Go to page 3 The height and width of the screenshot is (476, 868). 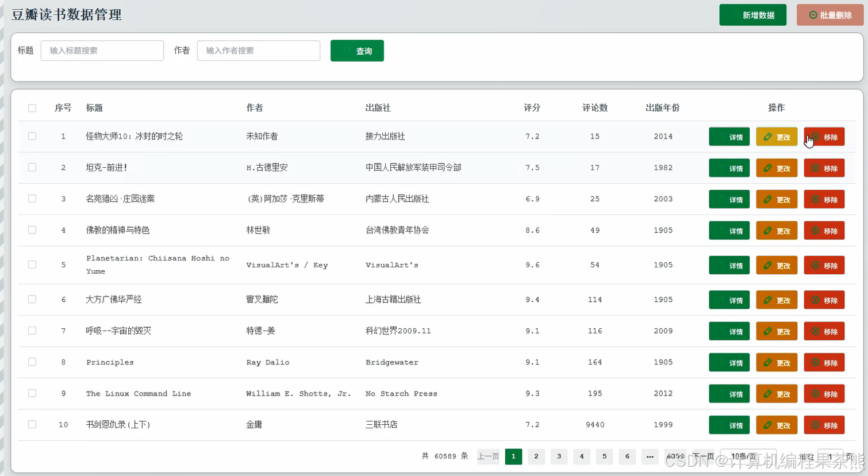(x=559, y=456)
